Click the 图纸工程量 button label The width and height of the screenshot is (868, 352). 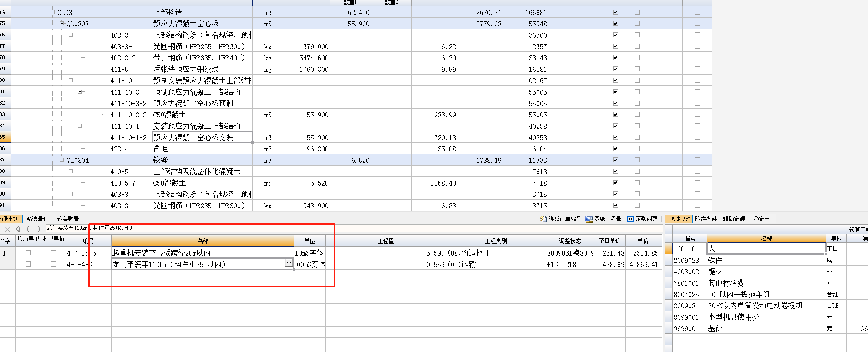pos(608,219)
